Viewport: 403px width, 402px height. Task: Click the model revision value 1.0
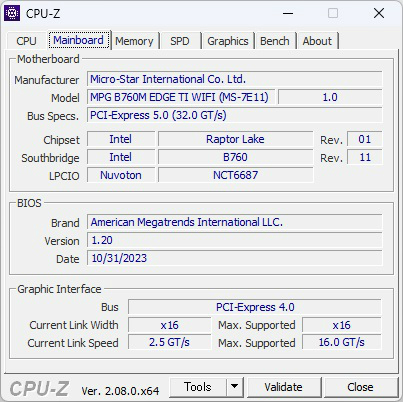pos(330,97)
